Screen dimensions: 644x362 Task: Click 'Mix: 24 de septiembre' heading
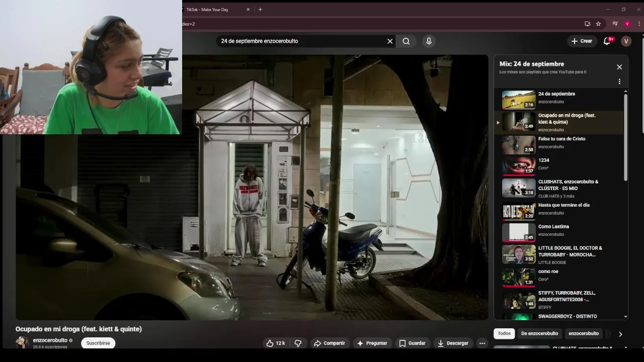532,64
